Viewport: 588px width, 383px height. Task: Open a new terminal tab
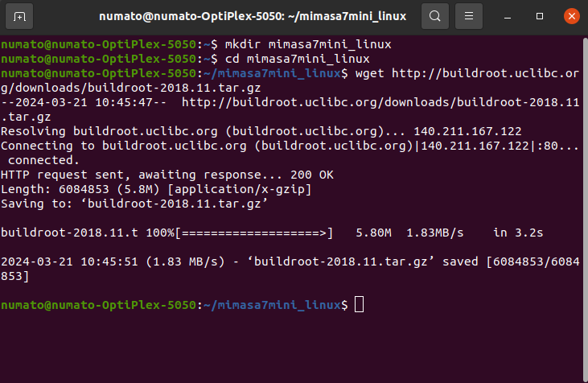coord(19,16)
